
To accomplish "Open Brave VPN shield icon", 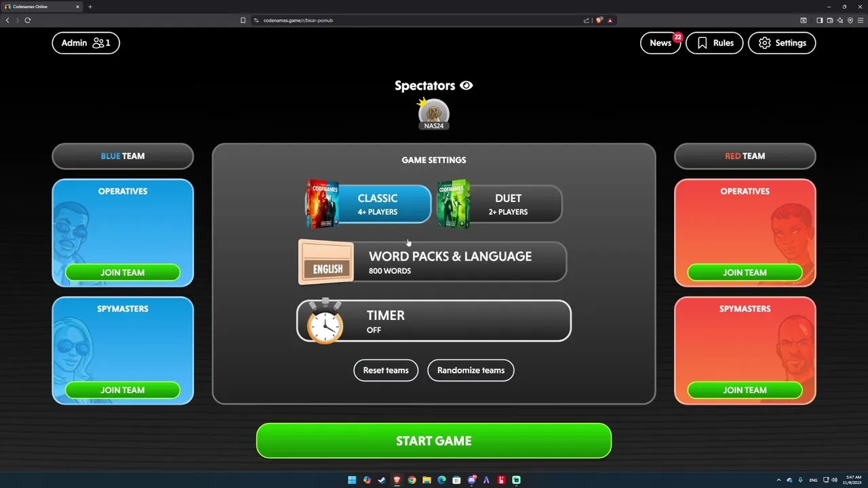I will (x=850, y=20).
